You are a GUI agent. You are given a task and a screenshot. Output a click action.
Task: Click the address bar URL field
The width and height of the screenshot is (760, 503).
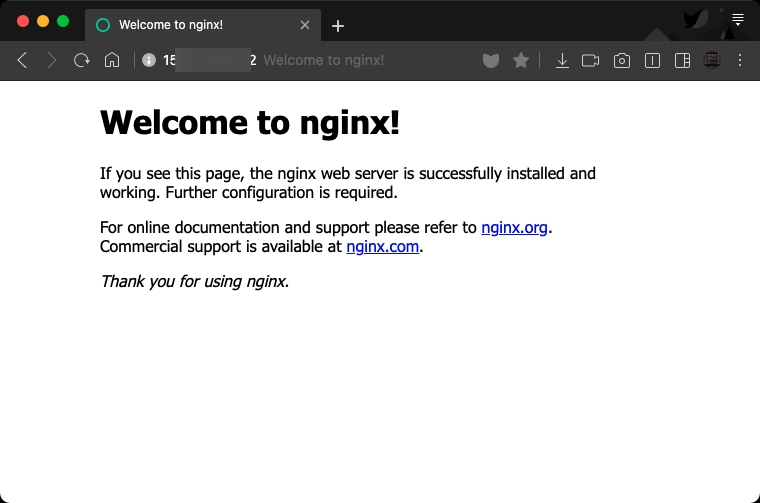click(x=310, y=60)
